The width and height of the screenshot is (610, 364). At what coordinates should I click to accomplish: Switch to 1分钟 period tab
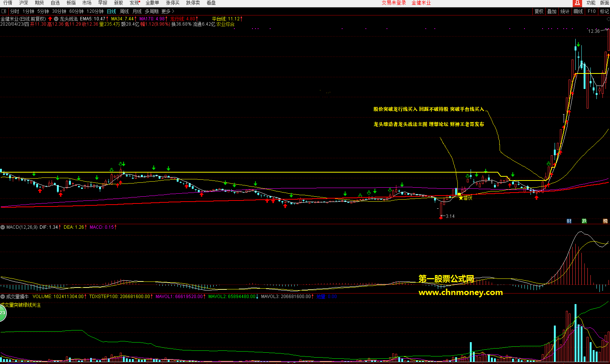pyautogui.click(x=28, y=11)
